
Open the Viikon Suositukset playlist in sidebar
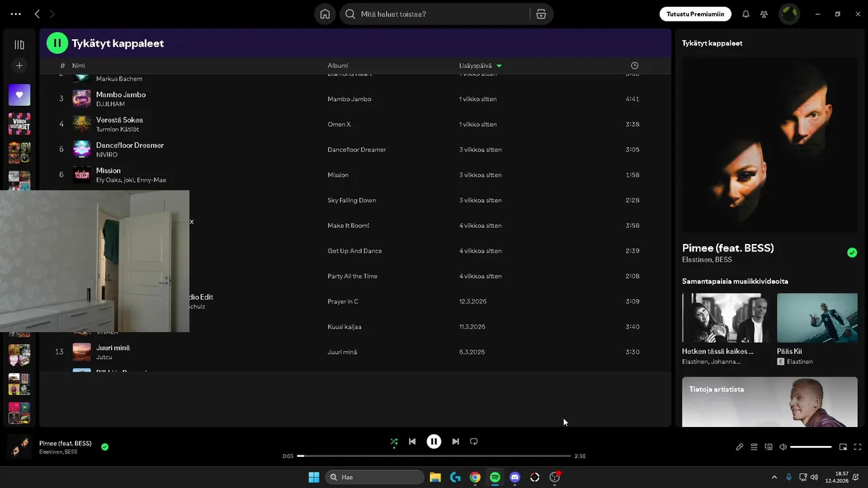19,123
